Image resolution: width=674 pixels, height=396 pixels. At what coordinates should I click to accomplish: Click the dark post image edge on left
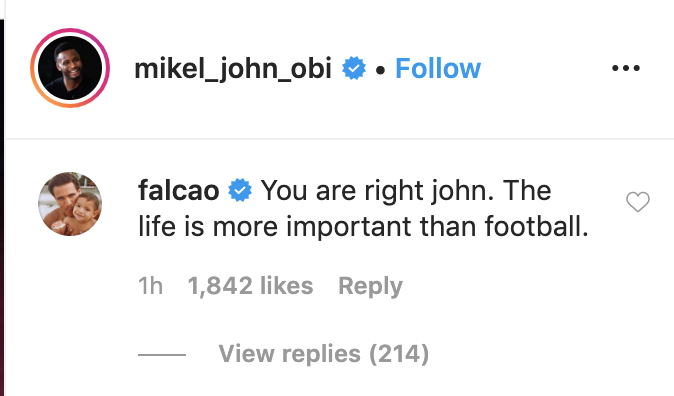pos(2,208)
